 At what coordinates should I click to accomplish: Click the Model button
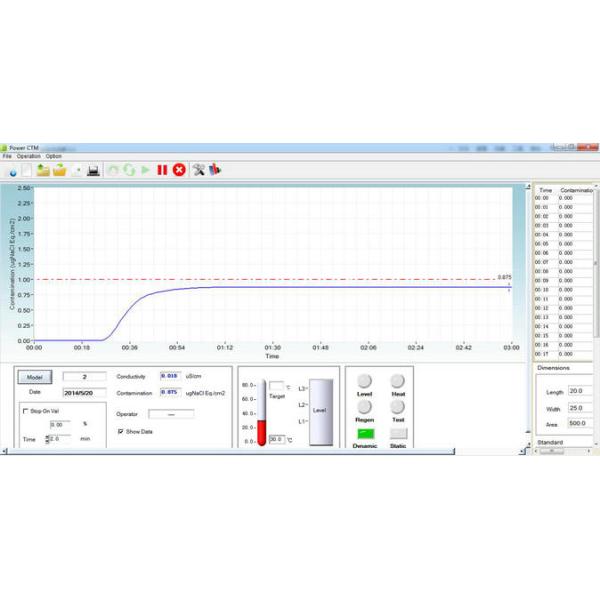click(35, 377)
